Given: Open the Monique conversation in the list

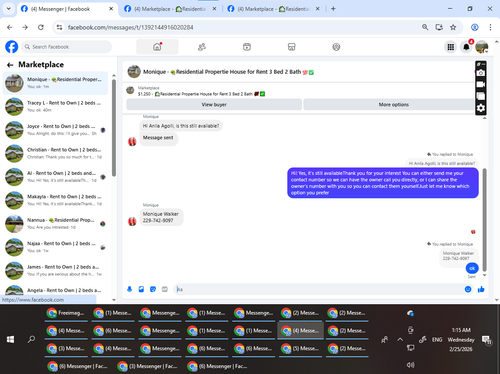Looking at the screenshot, I should click(56, 83).
